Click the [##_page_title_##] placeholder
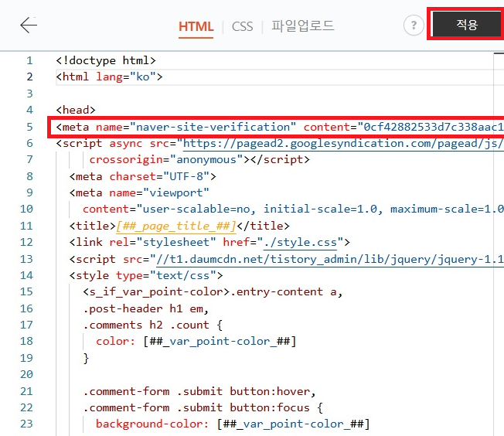504x436 pixels. [176, 226]
